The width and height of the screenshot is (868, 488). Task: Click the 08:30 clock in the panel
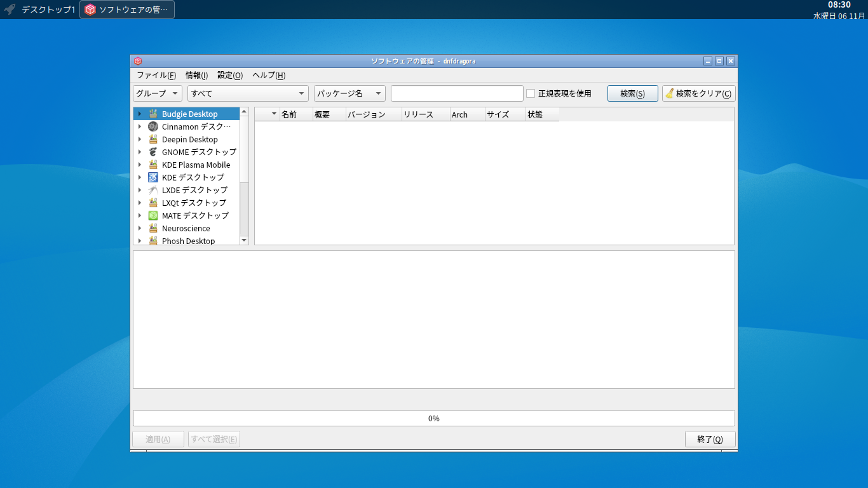839,5
